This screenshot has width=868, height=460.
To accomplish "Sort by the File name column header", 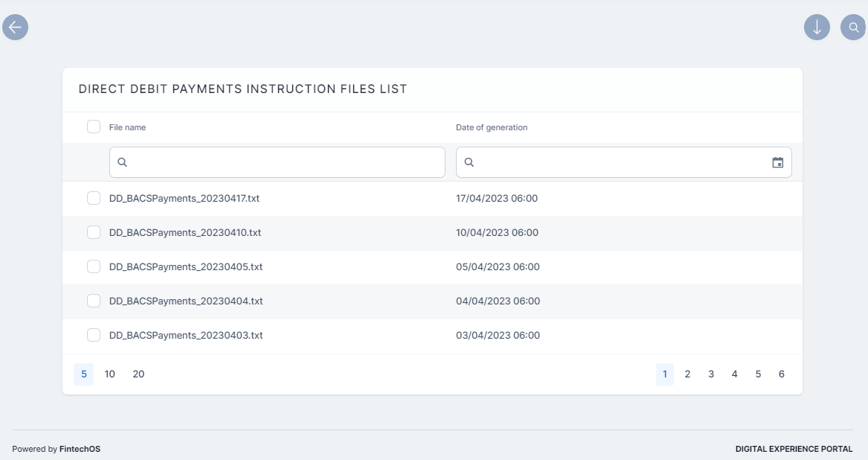I will (x=127, y=127).
